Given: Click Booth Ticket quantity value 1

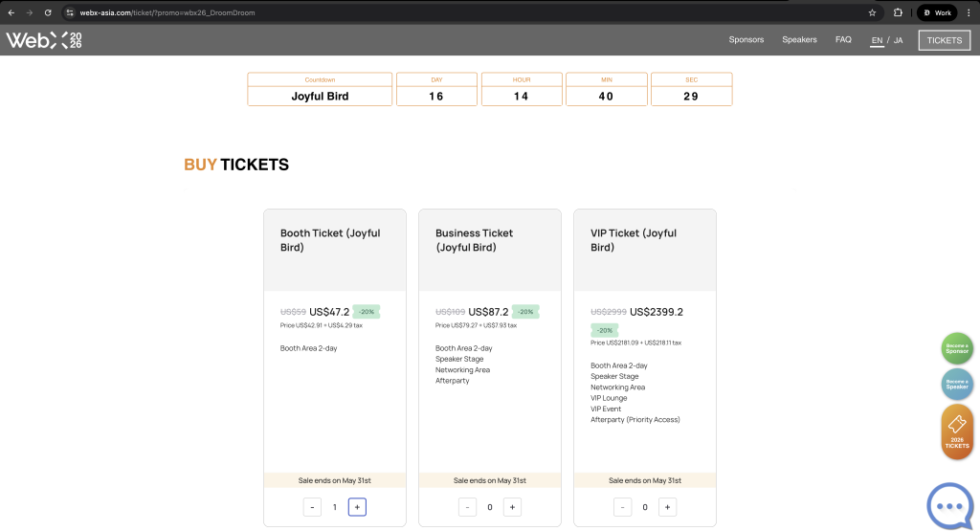Looking at the screenshot, I should tap(334, 507).
